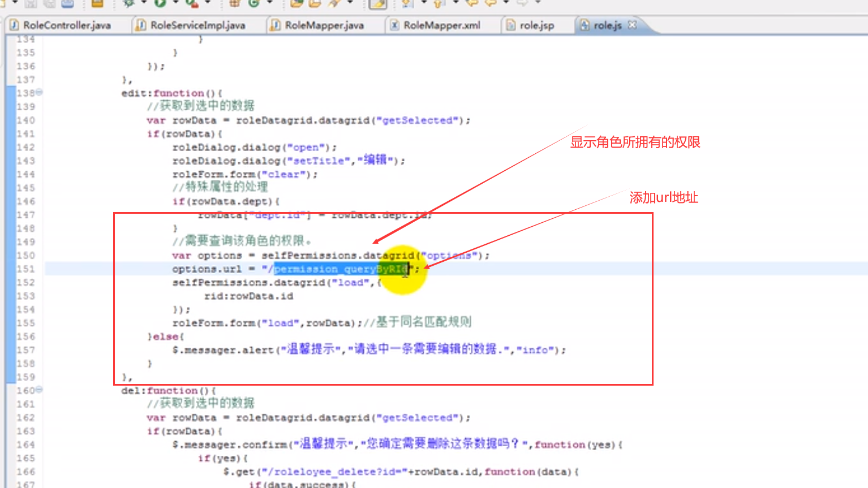Click the comment '//获取到选中的数据' on line 139
This screenshot has height=488, width=868.
(200, 106)
